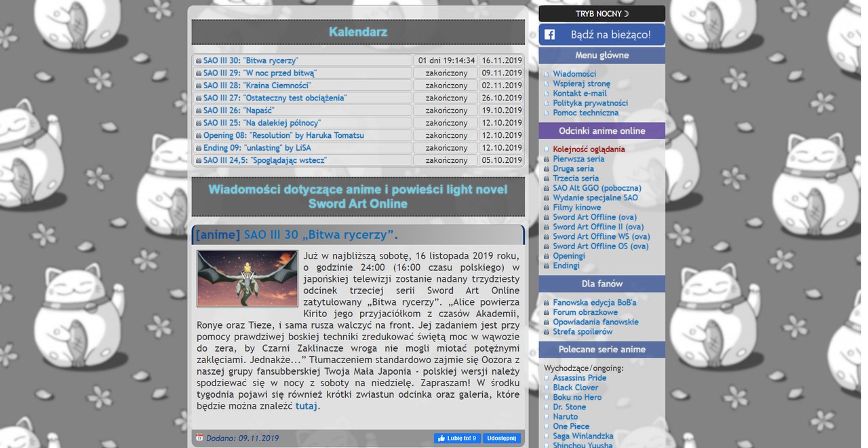Click the Facebook Bądź na bieżąco button
868x448 pixels.
coord(601,35)
